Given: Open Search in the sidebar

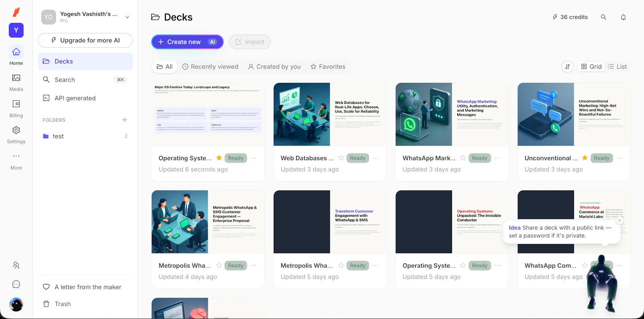Looking at the screenshot, I should click(x=85, y=80).
